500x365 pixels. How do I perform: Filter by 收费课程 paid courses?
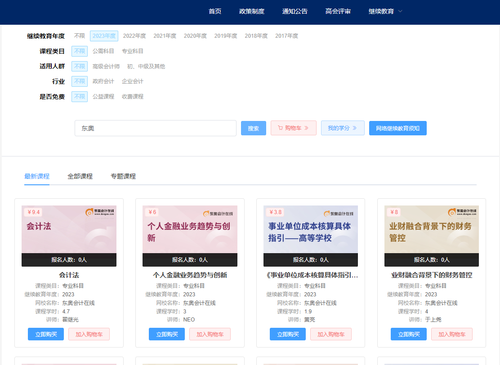click(x=132, y=97)
